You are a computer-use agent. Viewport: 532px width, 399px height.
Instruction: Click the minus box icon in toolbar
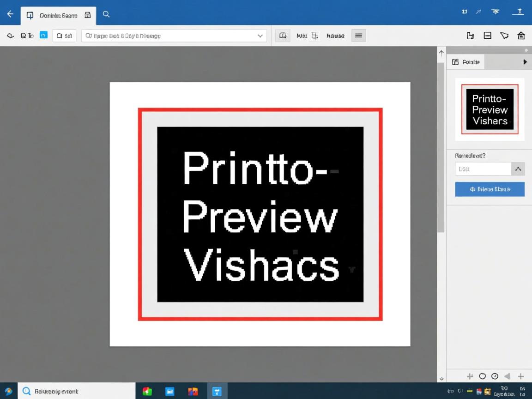(x=487, y=36)
